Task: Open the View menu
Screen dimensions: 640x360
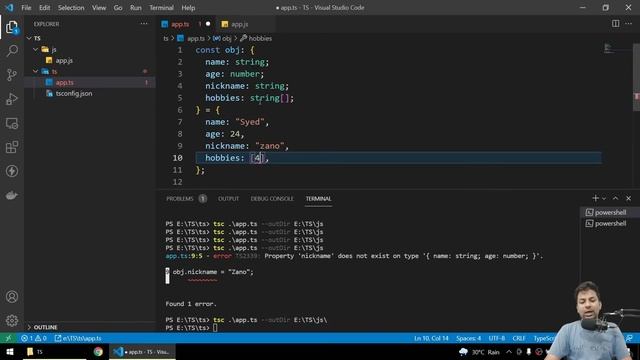Action: point(99,8)
